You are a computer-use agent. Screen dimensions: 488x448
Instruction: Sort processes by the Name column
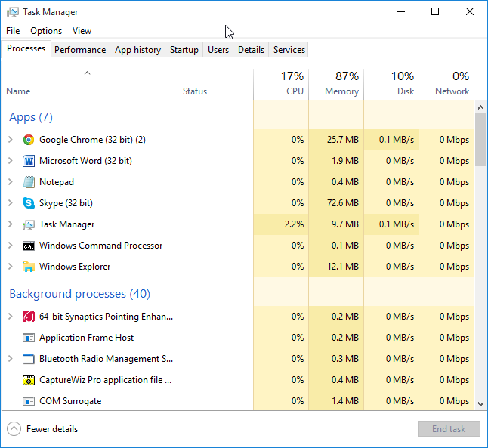[x=90, y=84]
